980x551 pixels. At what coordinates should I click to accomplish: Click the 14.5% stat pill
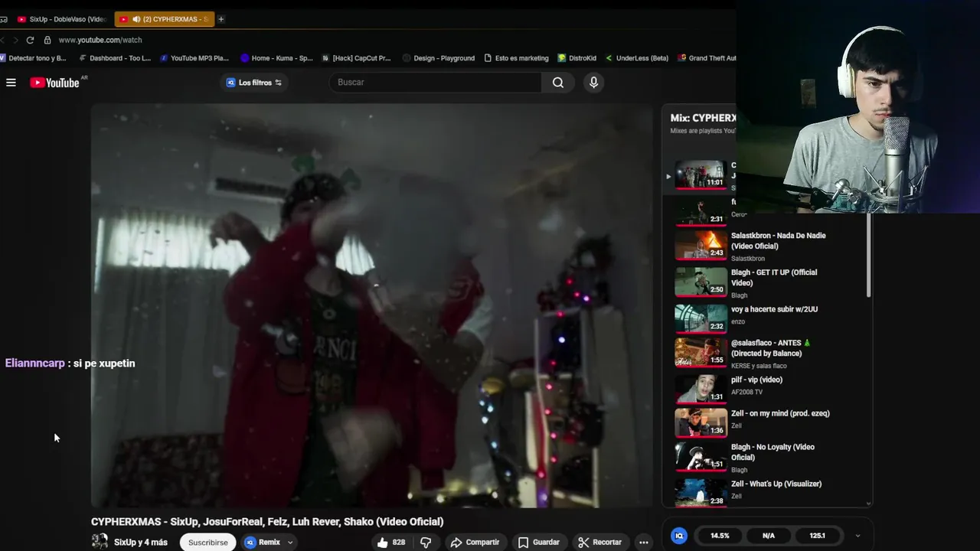(720, 536)
